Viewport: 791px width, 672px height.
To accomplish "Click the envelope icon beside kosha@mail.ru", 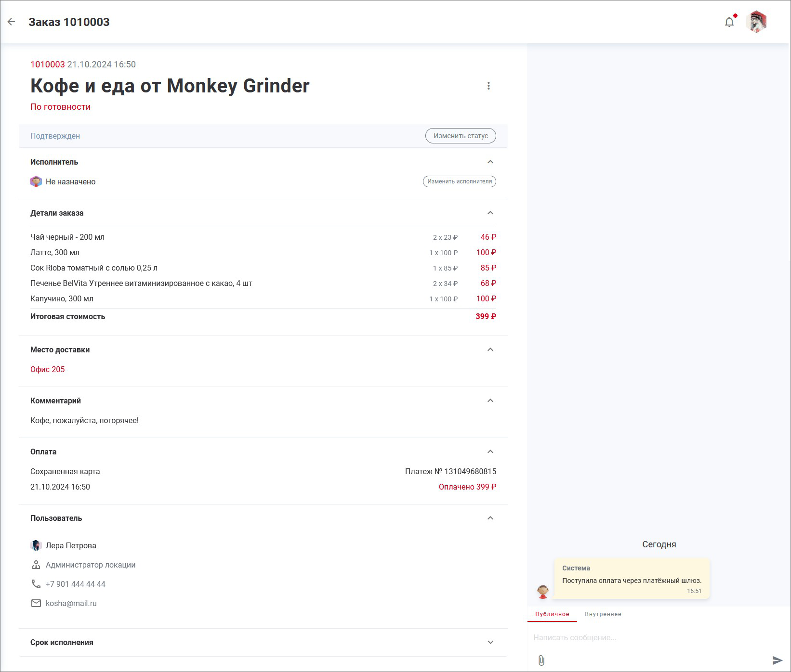I will tap(36, 603).
